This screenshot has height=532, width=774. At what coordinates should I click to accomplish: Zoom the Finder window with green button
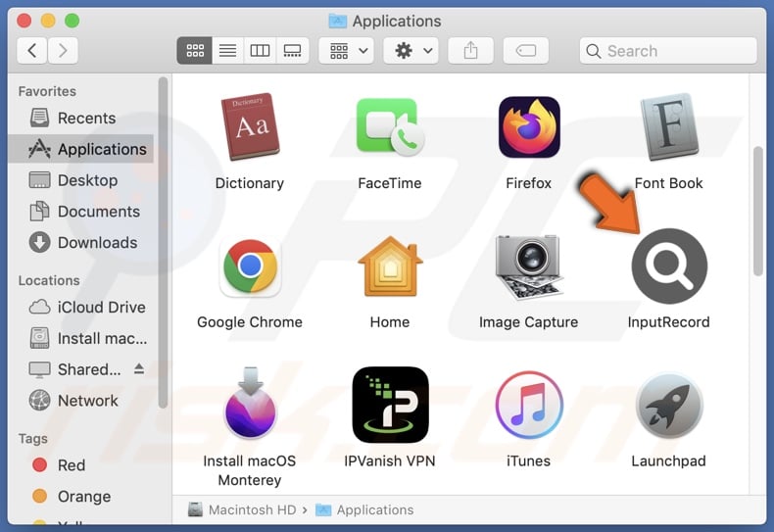pos(73,21)
